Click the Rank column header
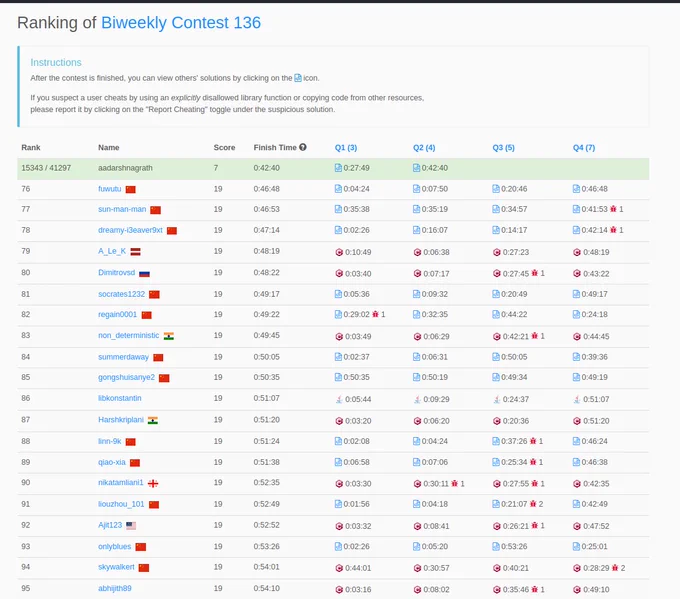 click(x=31, y=147)
